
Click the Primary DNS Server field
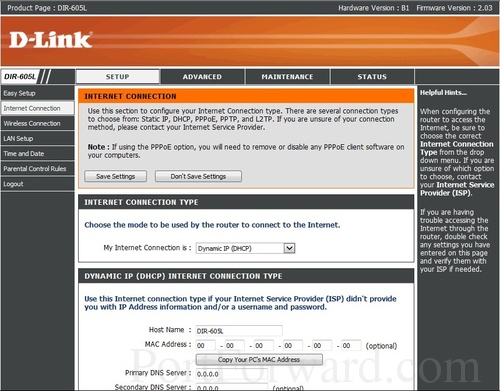(232, 374)
